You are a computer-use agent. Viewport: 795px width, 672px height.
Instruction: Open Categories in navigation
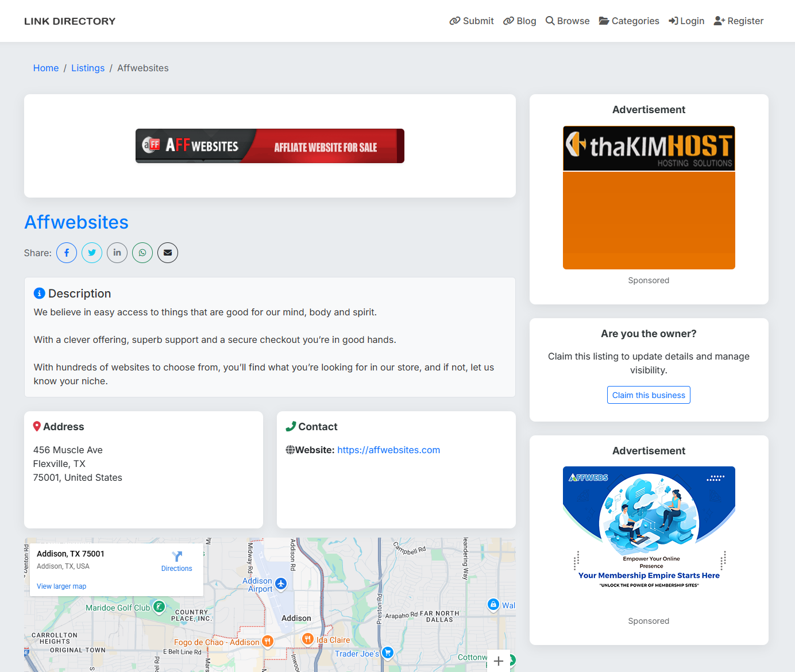(x=629, y=21)
